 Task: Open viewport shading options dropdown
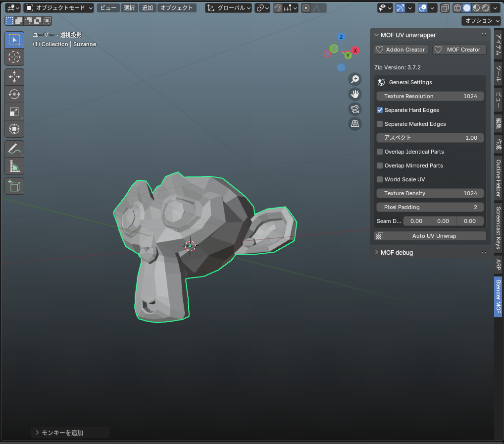tap(495, 8)
